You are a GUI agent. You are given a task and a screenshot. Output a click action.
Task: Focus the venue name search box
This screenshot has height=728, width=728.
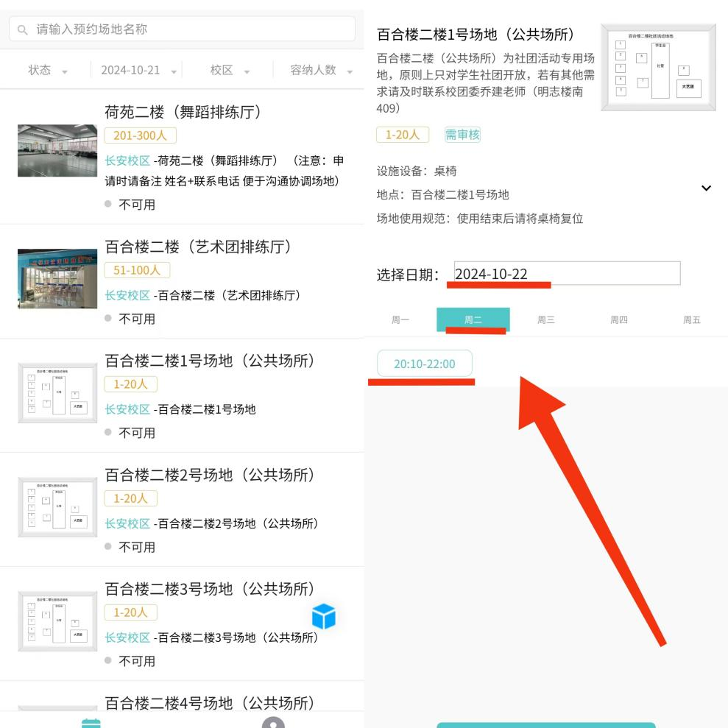(191, 29)
